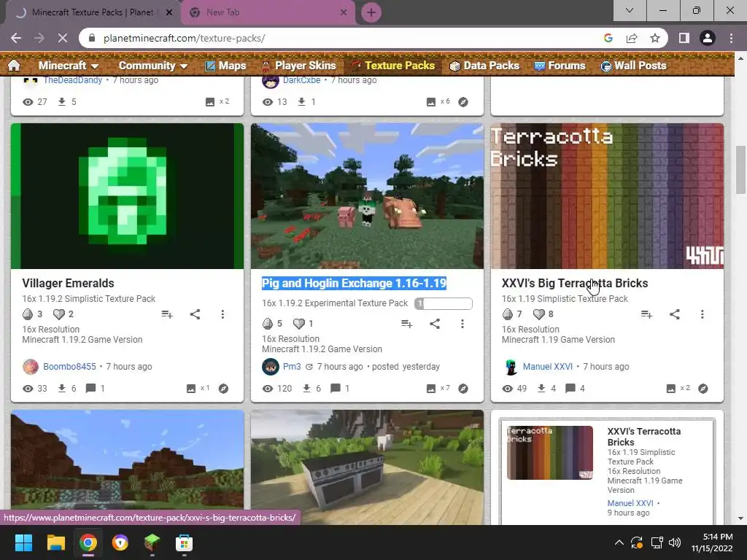Open Chrome's three-dot menu

(731, 38)
